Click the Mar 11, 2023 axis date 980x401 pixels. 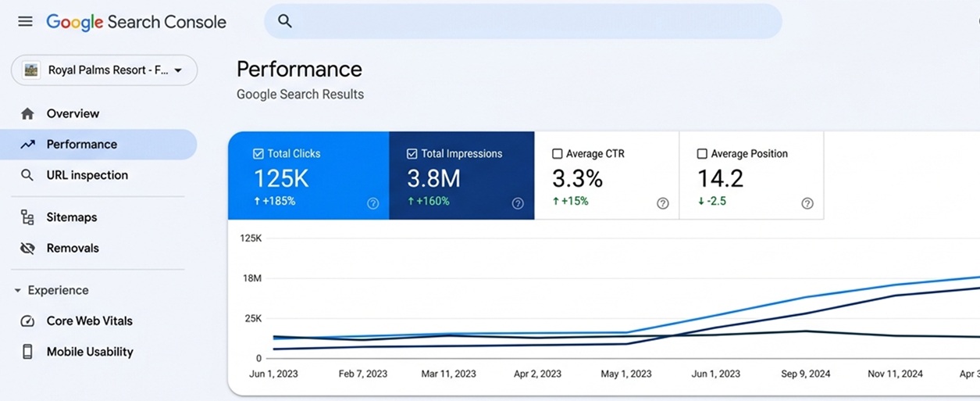[449, 374]
